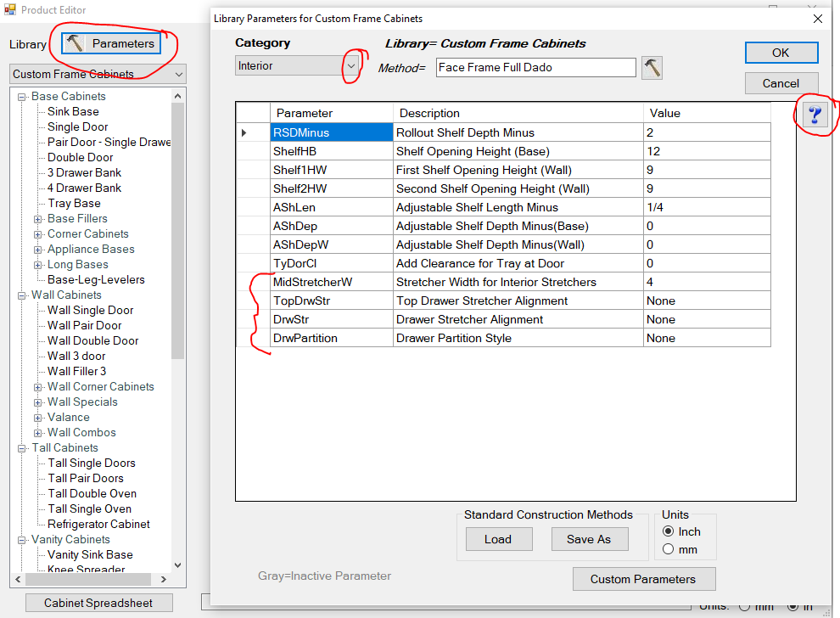This screenshot has height=618, width=840.
Task: Select the mm units radio button
Action: [x=669, y=549]
